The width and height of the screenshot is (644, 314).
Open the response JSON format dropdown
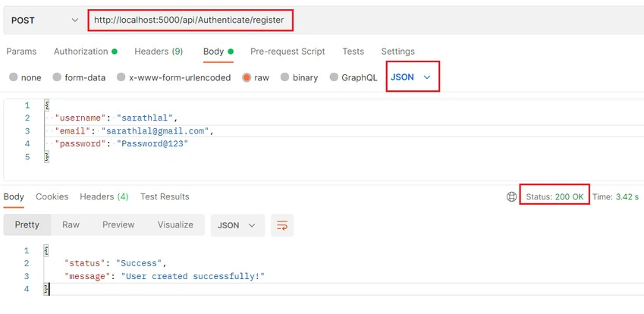(237, 225)
